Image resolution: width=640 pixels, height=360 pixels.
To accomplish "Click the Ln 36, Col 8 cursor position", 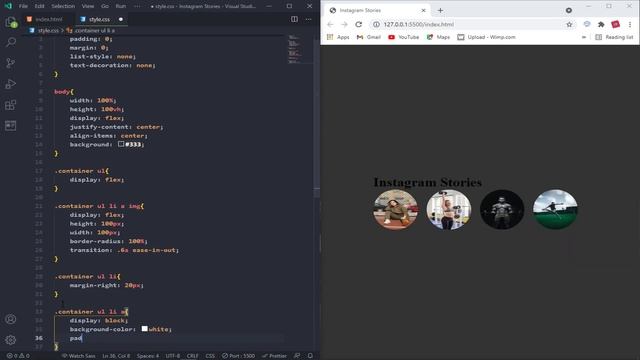I will tap(116, 356).
